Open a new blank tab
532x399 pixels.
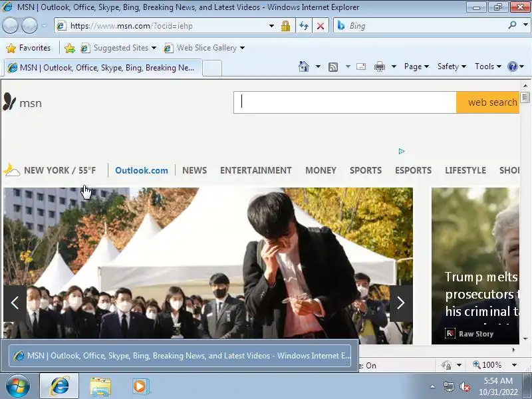[x=212, y=68]
